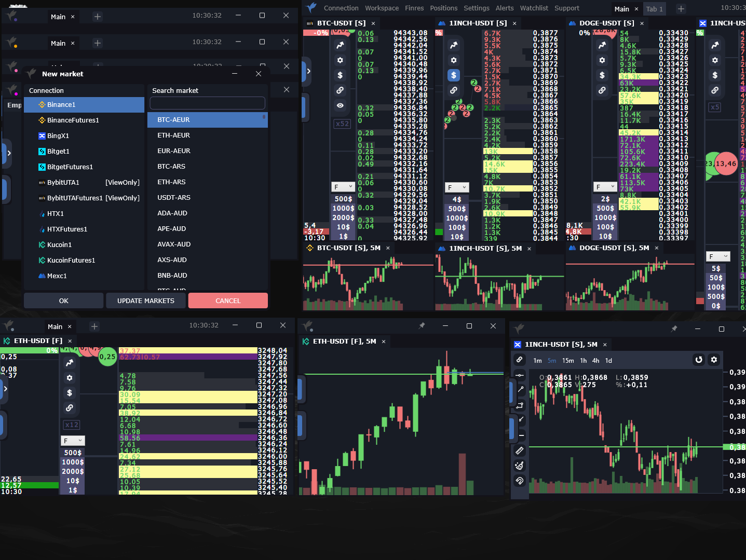Clear drawings with the broom tool

click(520, 466)
